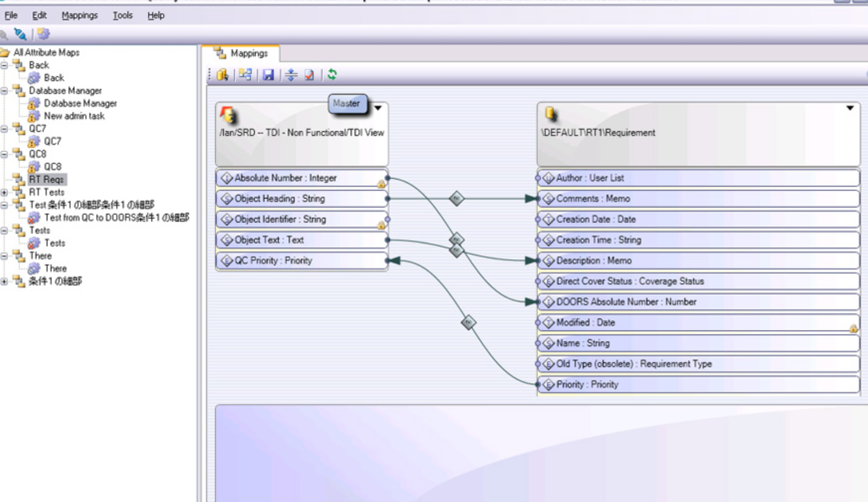
Task: Open the File menu
Action: (x=11, y=15)
